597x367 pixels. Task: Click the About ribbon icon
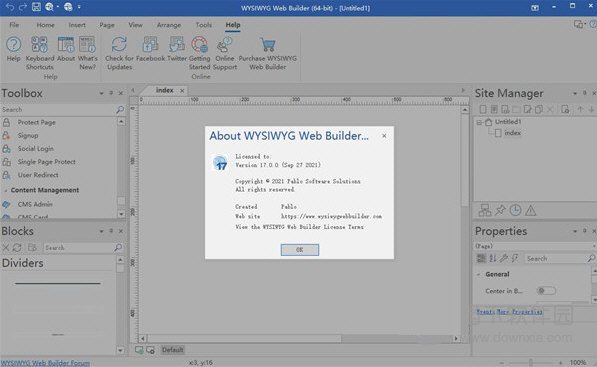(x=66, y=49)
